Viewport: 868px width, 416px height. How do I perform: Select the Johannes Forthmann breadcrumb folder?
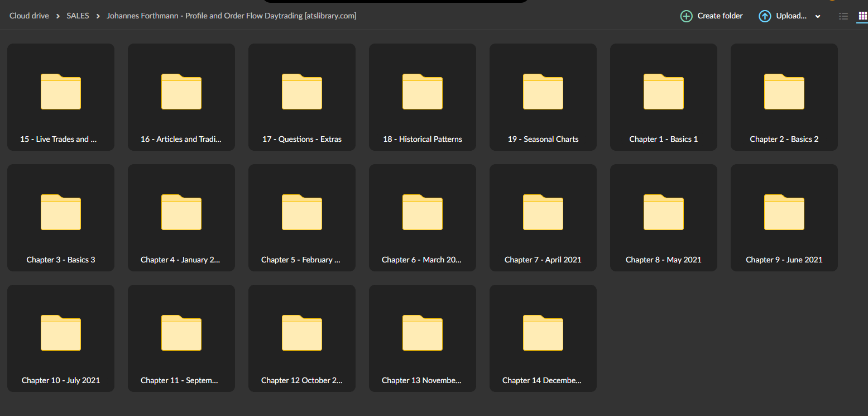(x=231, y=16)
